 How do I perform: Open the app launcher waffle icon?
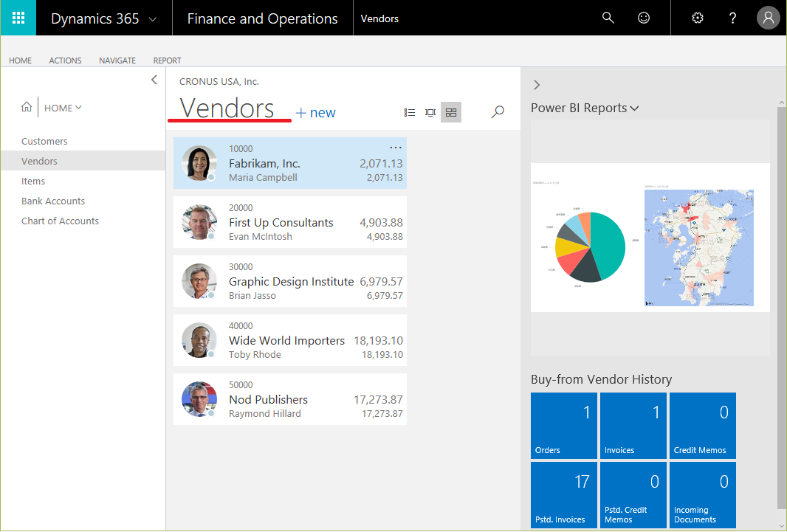(x=18, y=18)
